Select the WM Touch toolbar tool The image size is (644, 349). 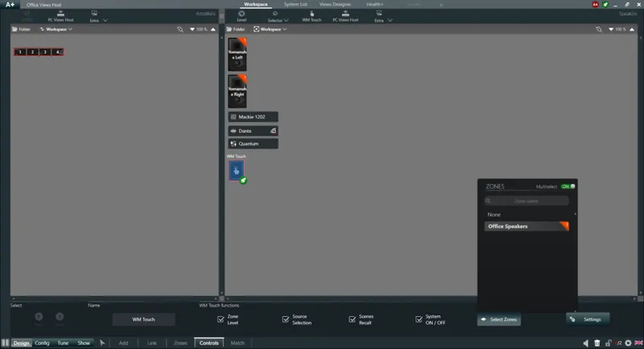pyautogui.click(x=312, y=16)
